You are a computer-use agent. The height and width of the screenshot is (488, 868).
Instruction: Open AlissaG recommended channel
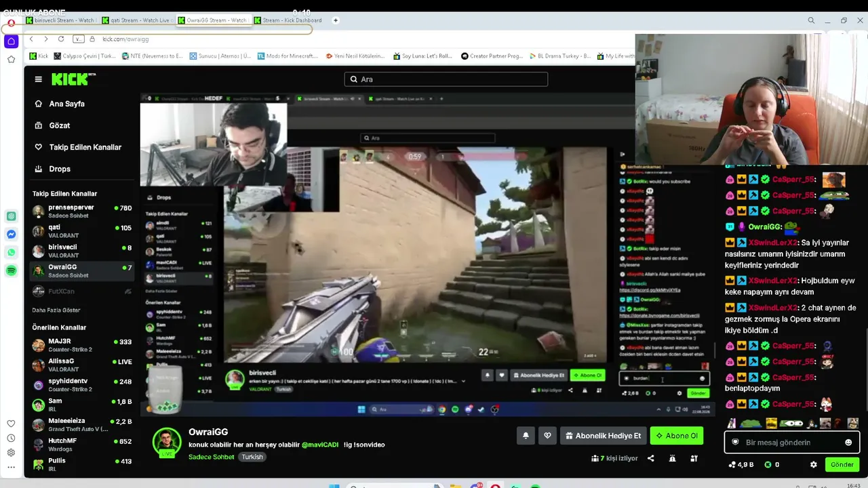[x=82, y=365]
